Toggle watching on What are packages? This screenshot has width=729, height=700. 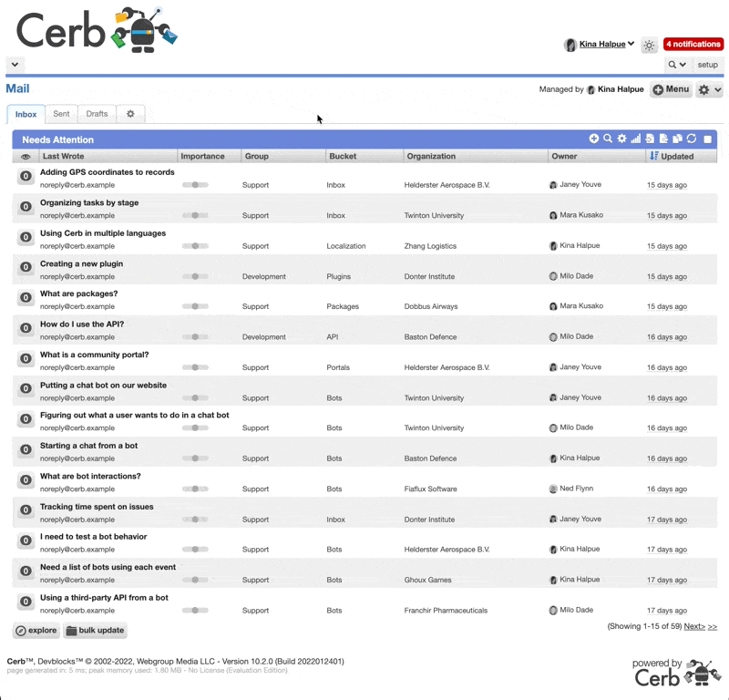(26, 298)
